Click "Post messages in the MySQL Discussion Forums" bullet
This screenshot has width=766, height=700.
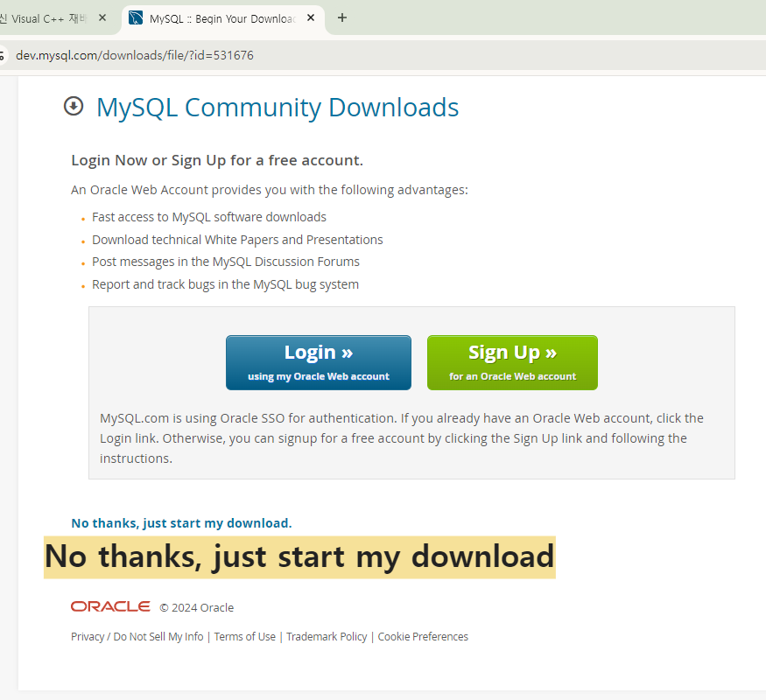(x=226, y=262)
